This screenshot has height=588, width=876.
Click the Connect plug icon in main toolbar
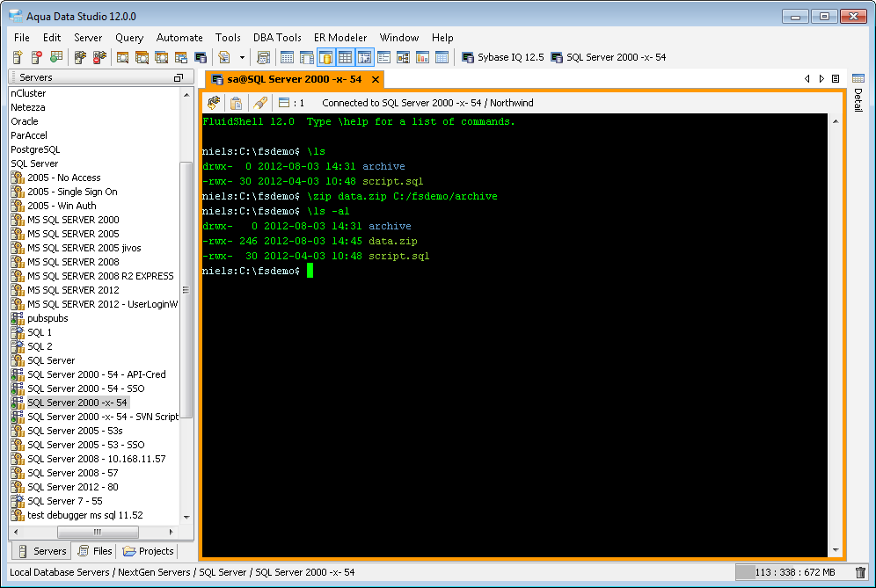point(80,57)
